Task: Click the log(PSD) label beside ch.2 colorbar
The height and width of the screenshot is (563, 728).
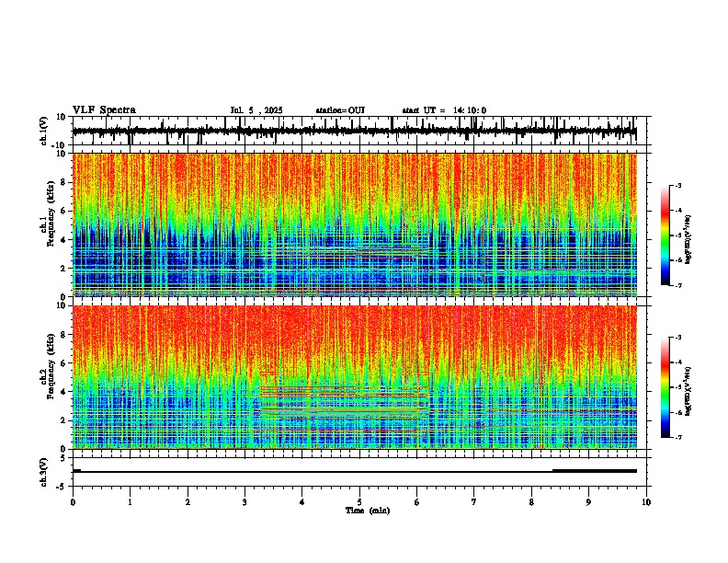Action: [688, 391]
